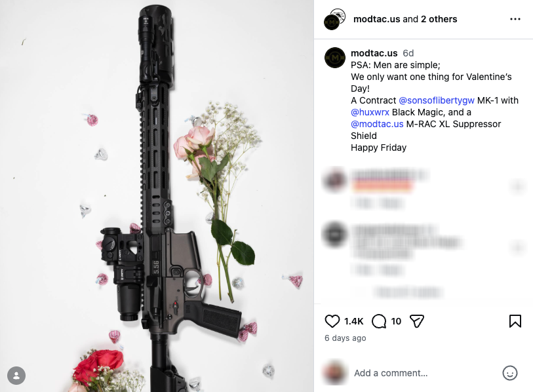Viewport: 533px width, 392px height.
Task: Focus the 'Add a comment...' field
Action: pos(424,373)
